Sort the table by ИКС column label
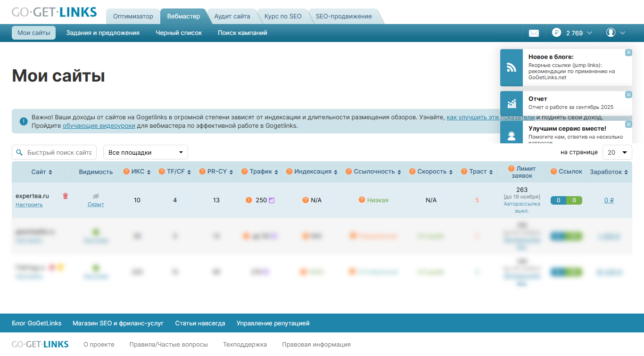This screenshot has height=356, width=644. pyautogui.click(x=138, y=172)
